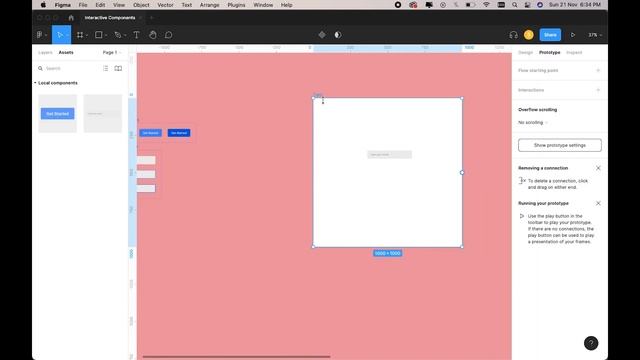640x360 pixels.
Task: Select the gray input instance inside frame
Action: [389, 155]
